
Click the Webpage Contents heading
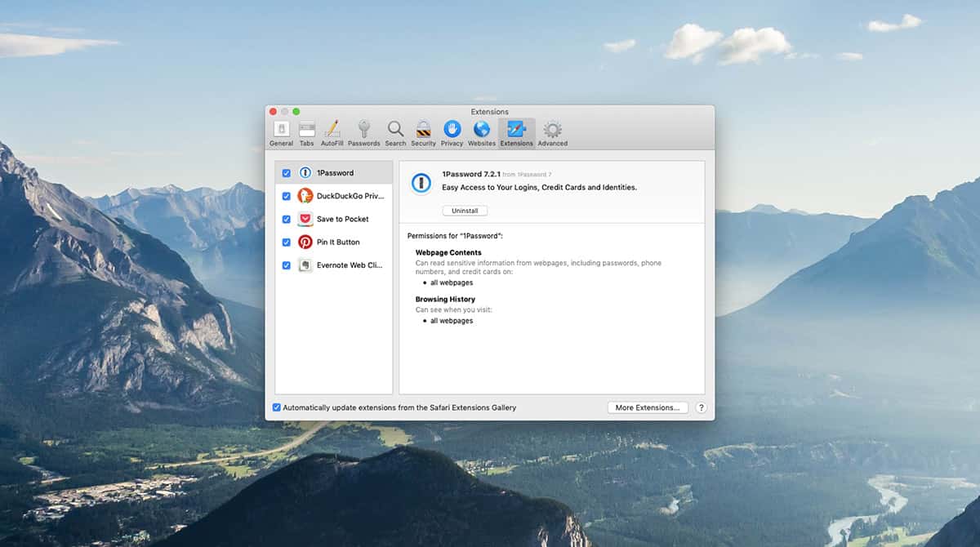[448, 253]
